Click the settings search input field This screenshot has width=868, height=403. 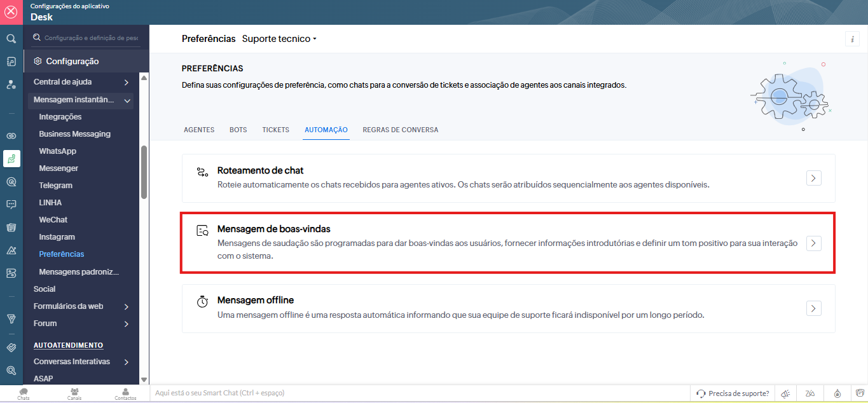(x=90, y=38)
